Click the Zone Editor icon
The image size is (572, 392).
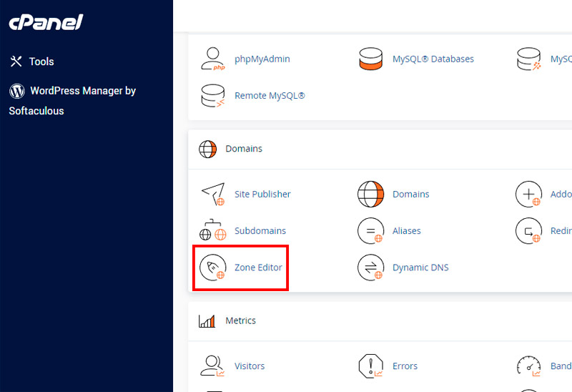213,268
